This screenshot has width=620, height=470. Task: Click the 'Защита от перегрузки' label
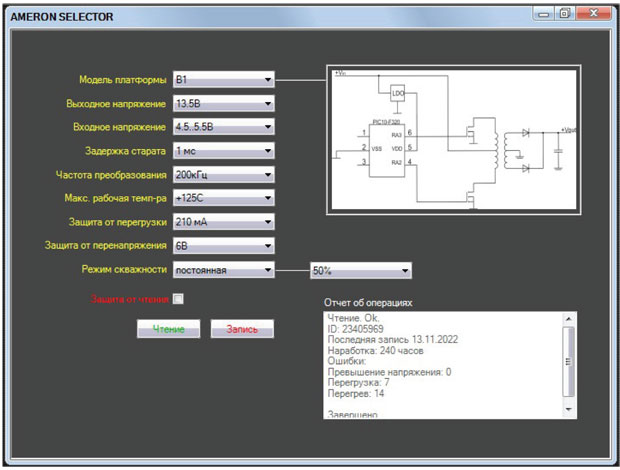pyautogui.click(x=118, y=222)
